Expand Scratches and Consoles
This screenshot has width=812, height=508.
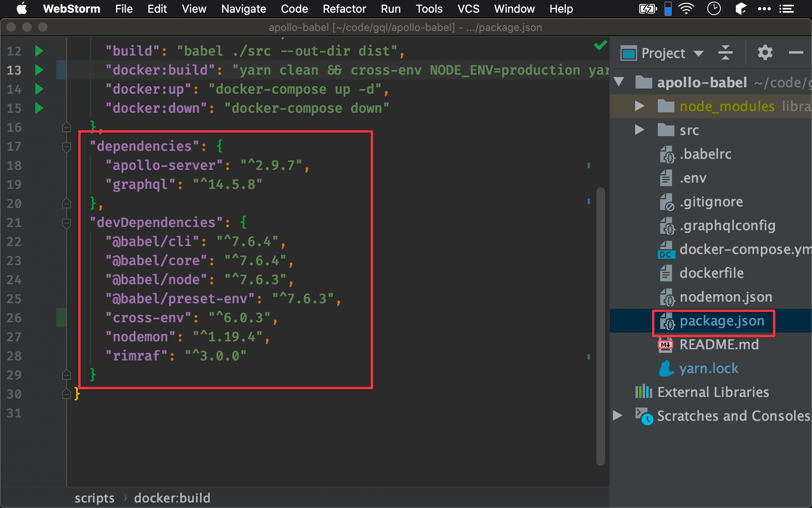617,416
